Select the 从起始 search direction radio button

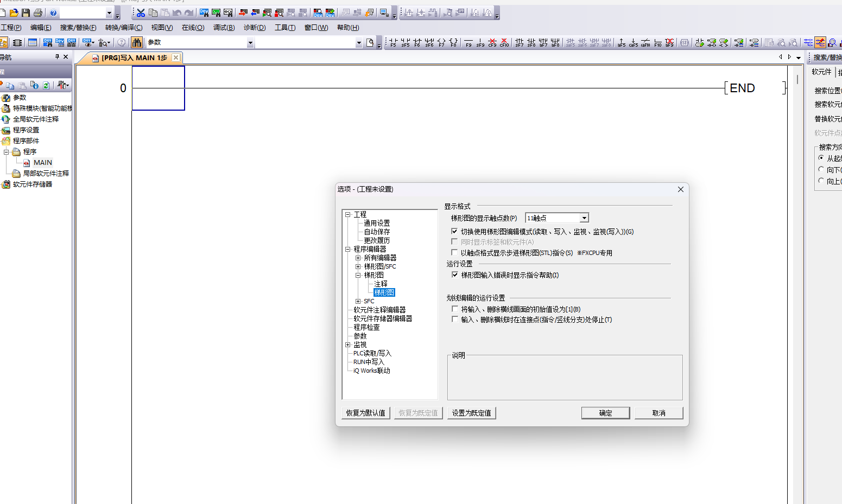coord(821,158)
